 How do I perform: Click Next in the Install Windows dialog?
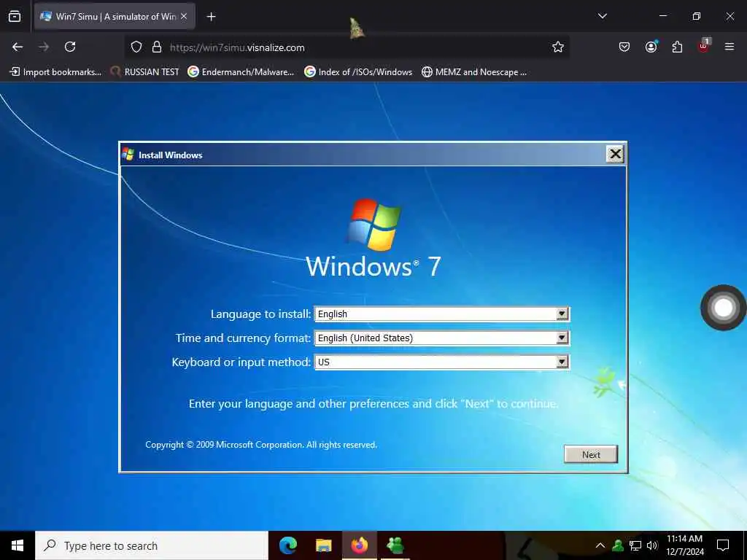click(591, 454)
